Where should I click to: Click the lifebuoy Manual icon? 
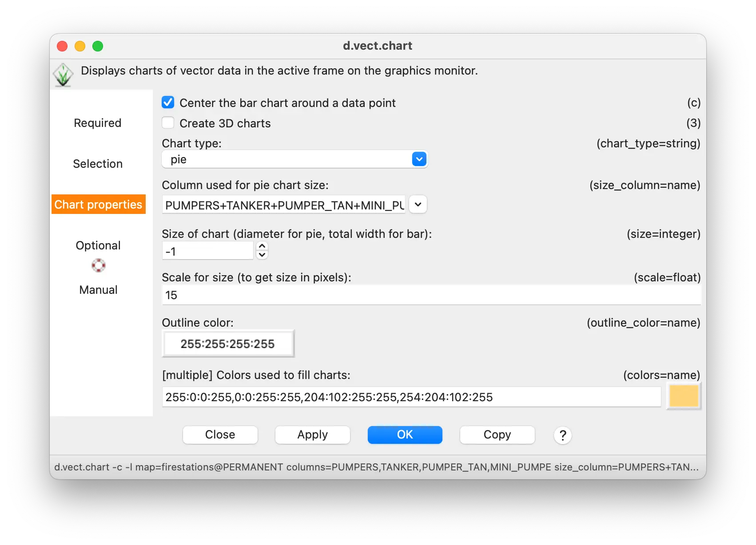pyautogui.click(x=98, y=266)
